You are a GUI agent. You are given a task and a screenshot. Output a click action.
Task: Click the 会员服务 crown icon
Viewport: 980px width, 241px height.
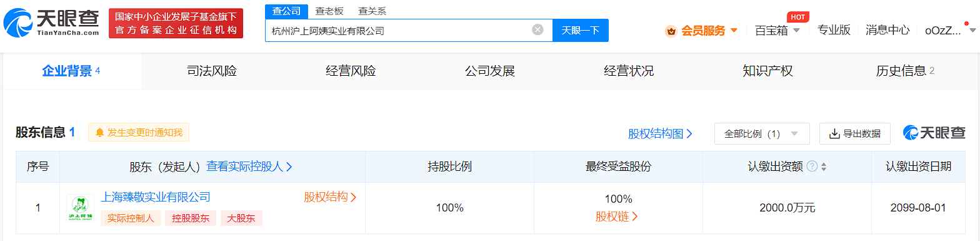671,31
